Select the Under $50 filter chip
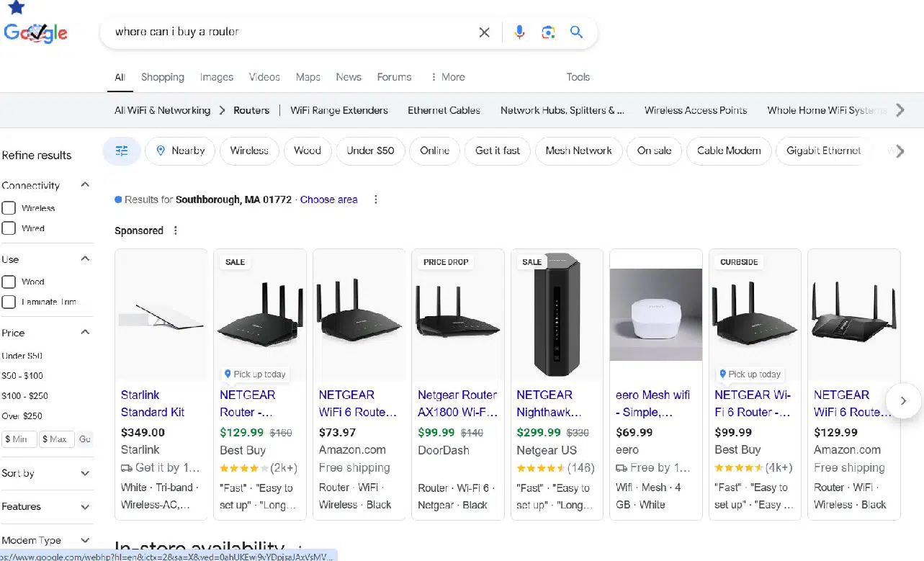 [370, 151]
